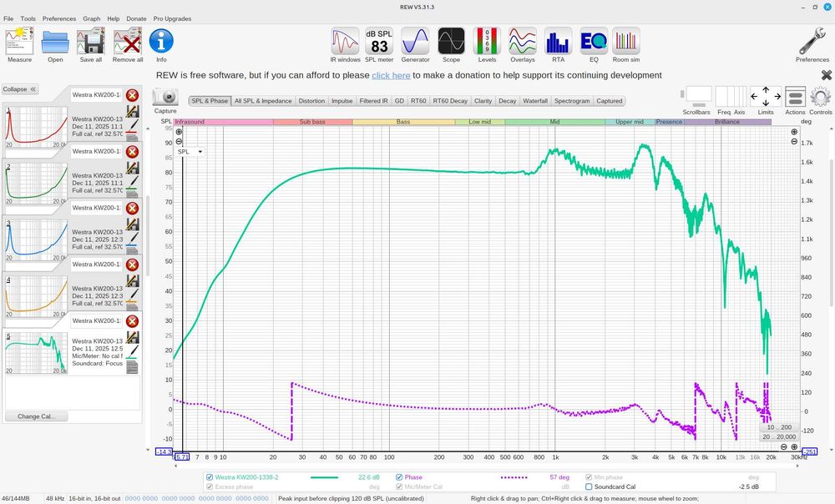Screen dimensions: 835x504
Task: Enable the Soundcard Cal checkbox
Action: (x=589, y=487)
